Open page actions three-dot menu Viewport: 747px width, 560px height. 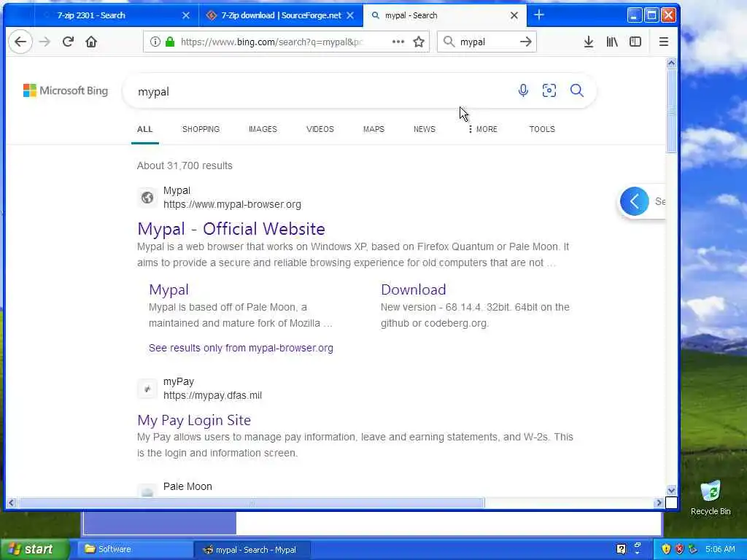tap(398, 42)
